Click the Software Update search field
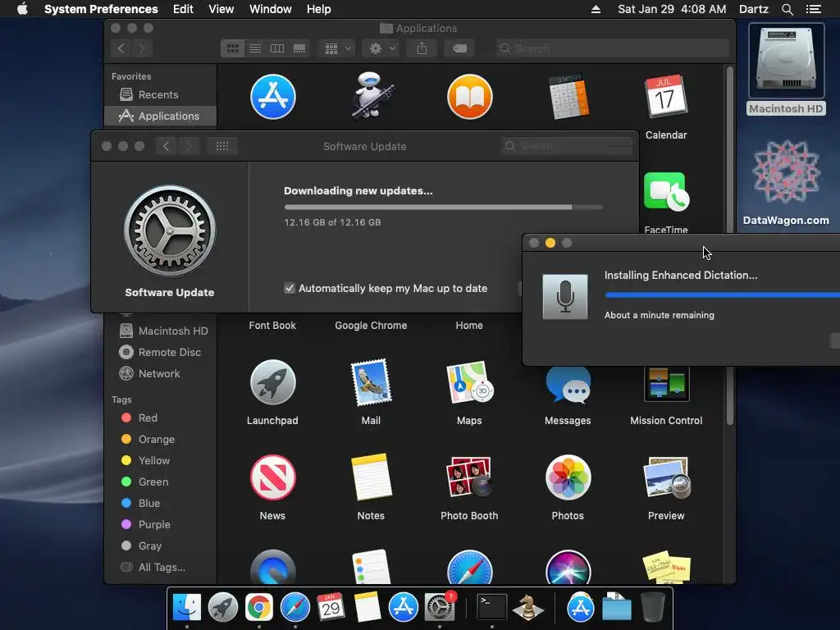This screenshot has height=630, width=840. tap(568, 146)
